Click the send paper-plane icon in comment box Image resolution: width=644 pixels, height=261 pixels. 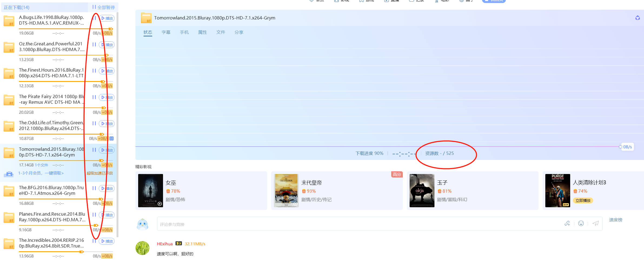point(595,223)
